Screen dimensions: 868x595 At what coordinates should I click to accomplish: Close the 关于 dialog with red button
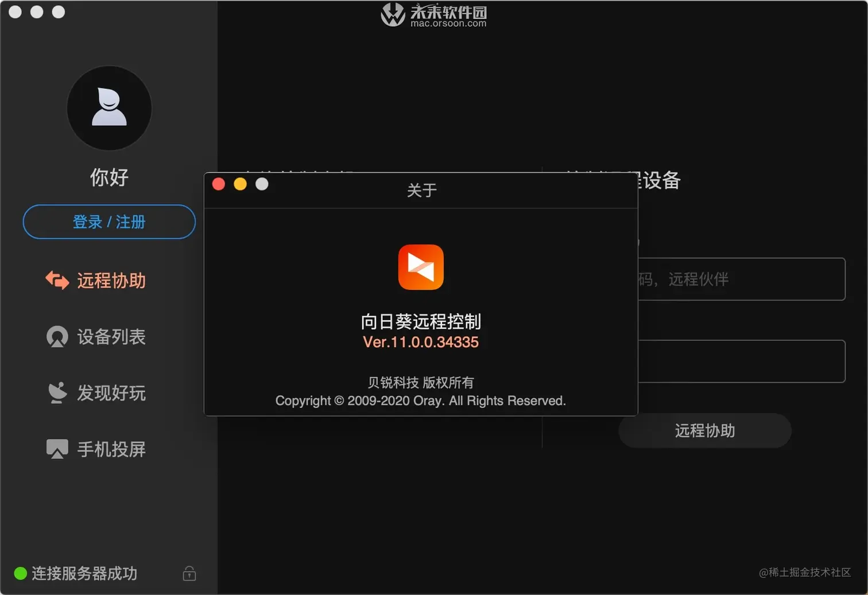click(x=219, y=184)
